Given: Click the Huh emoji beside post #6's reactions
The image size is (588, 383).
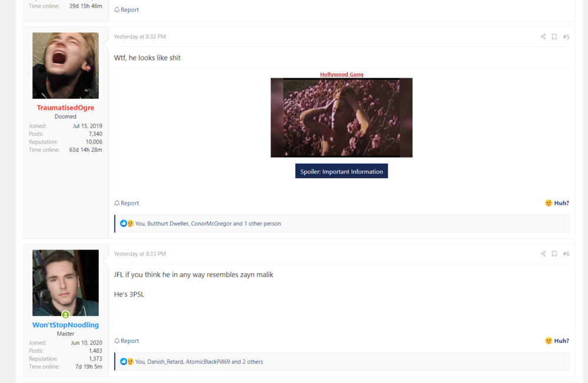Looking at the screenshot, I should [549, 341].
